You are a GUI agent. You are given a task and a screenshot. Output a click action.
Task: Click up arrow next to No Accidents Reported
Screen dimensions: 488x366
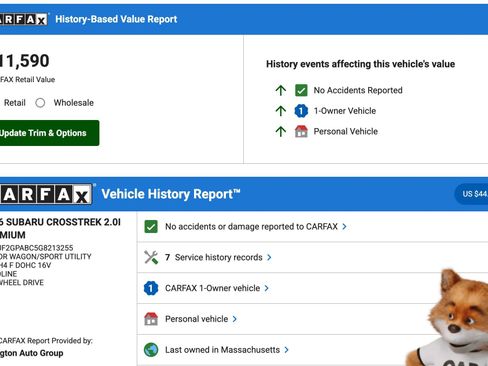click(281, 90)
